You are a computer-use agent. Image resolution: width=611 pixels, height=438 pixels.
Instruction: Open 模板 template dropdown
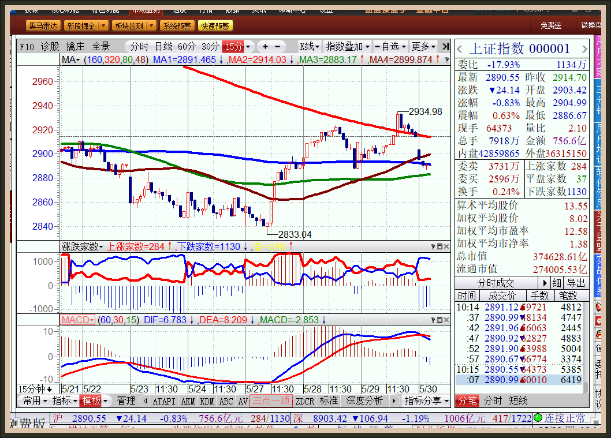pos(95,401)
